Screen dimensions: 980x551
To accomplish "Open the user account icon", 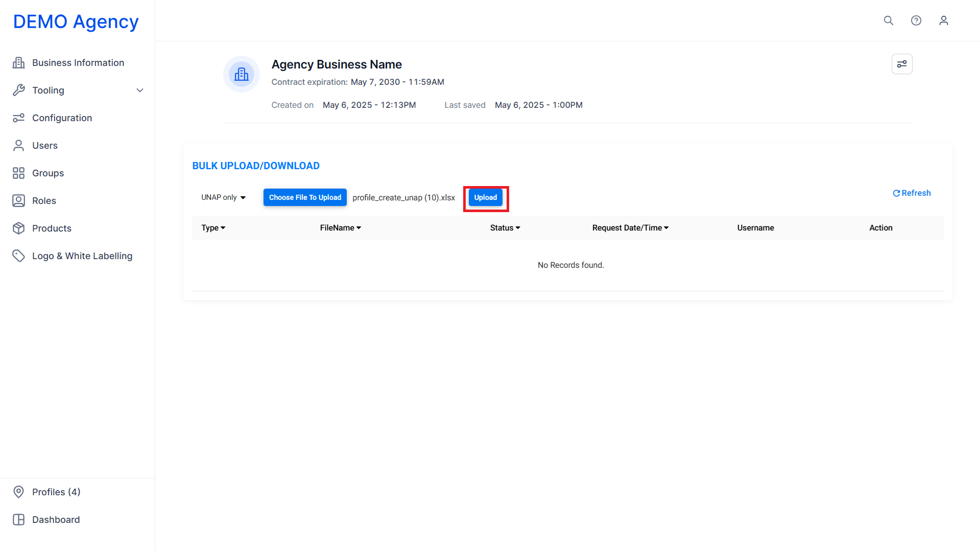I will [x=944, y=20].
